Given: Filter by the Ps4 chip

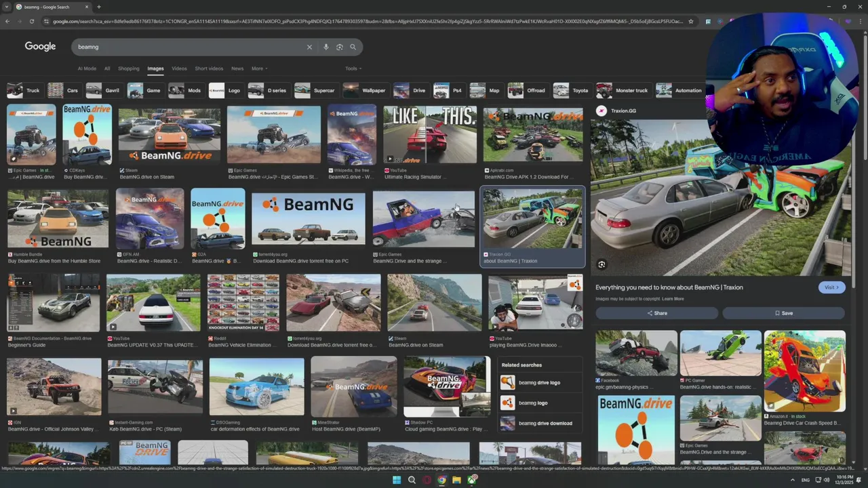Looking at the screenshot, I should pyautogui.click(x=448, y=90).
